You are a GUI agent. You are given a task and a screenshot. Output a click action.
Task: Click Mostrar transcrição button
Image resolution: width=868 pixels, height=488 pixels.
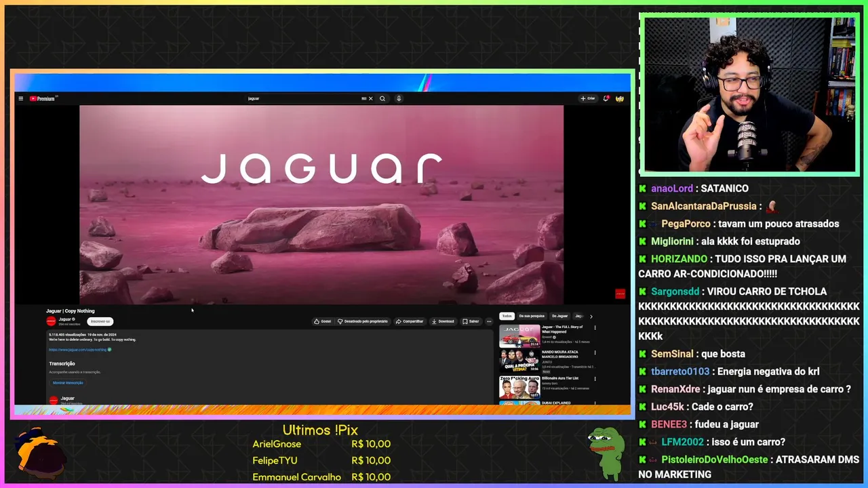coord(68,383)
